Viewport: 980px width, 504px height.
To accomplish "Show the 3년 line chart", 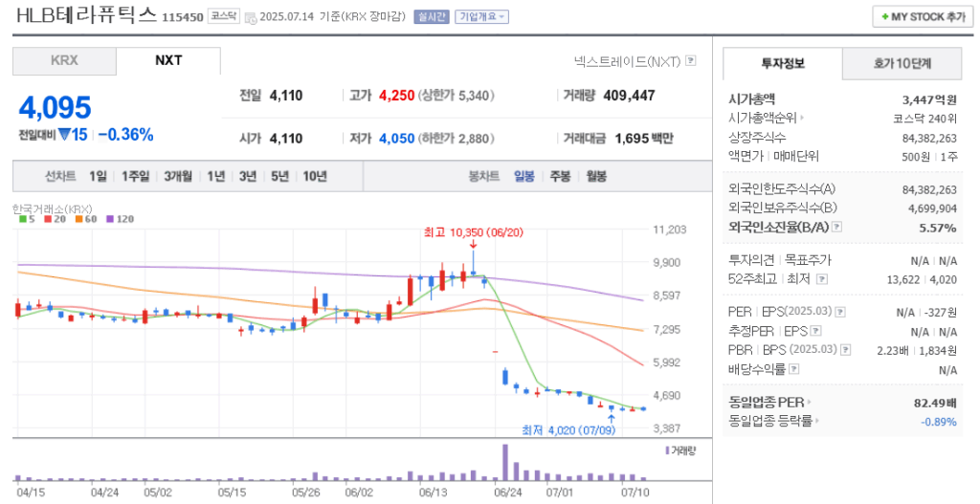I will [248, 176].
